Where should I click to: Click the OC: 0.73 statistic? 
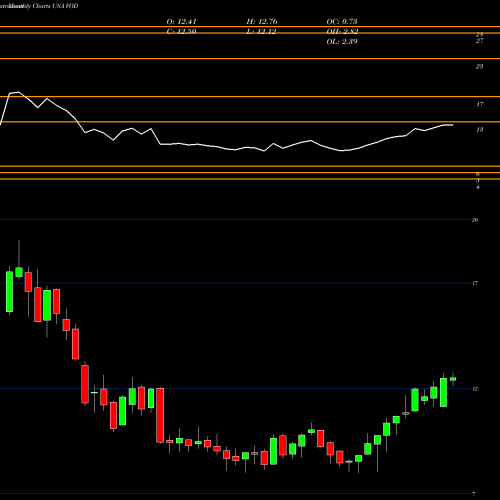(x=342, y=22)
